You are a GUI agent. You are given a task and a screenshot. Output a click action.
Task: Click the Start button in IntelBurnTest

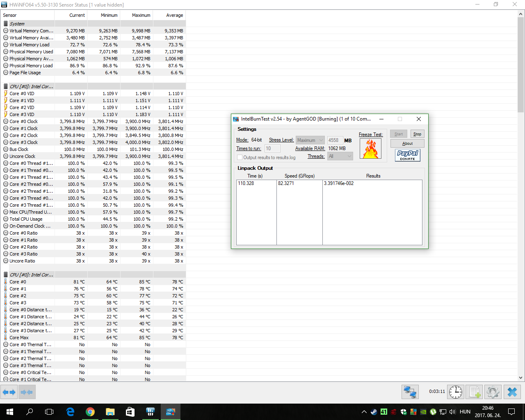click(x=399, y=134)
